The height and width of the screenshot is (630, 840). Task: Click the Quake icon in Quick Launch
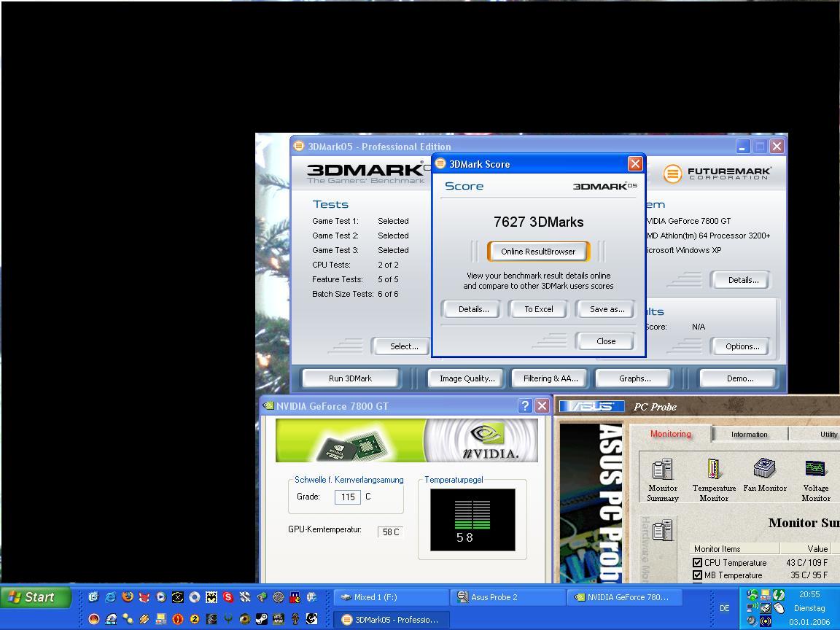coord(228,619)
